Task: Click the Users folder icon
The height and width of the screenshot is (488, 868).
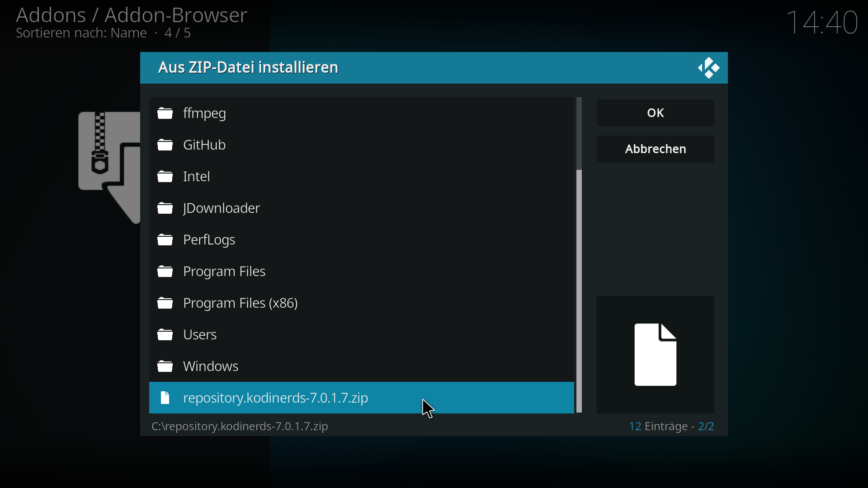Action: [x=165, y=335]
